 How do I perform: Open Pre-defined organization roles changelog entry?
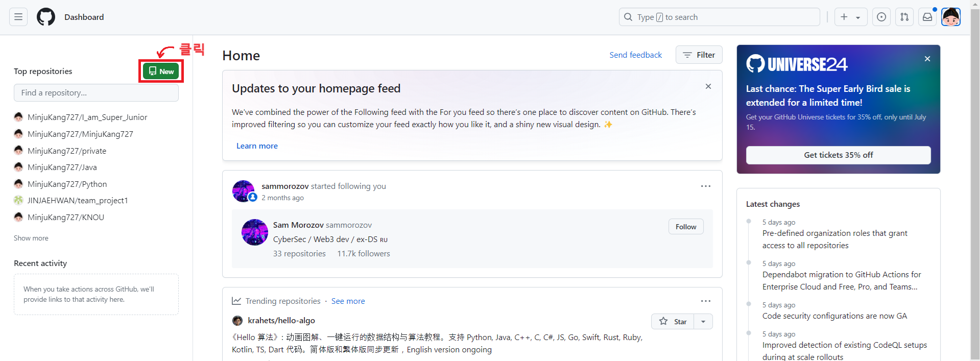click(835, 239)
